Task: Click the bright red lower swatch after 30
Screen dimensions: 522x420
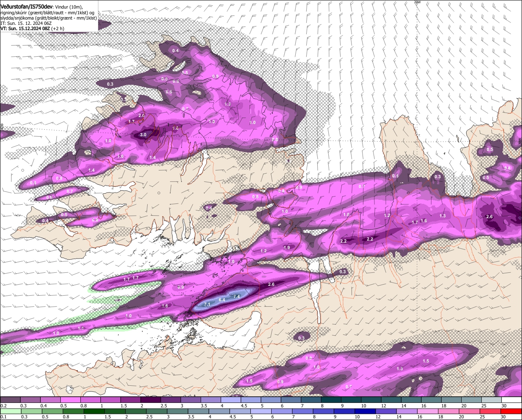Action: pyautogui.click(x=512, y=411)
